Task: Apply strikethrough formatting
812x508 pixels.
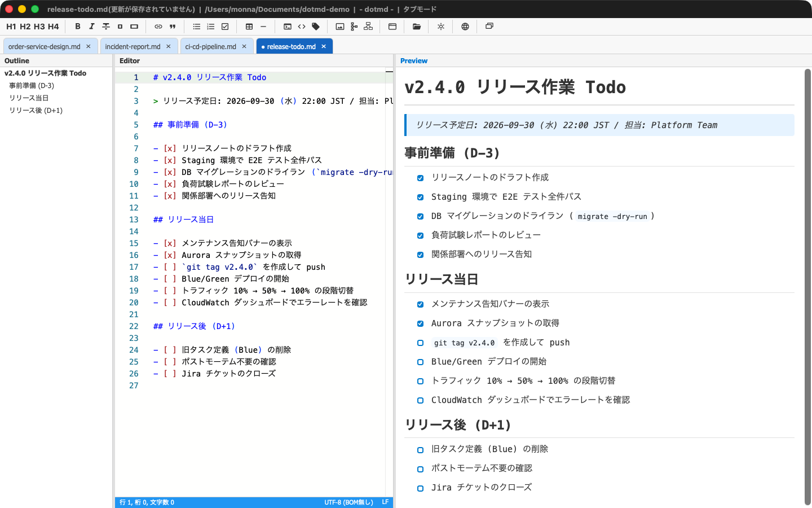Action: [x=106, y=27]
